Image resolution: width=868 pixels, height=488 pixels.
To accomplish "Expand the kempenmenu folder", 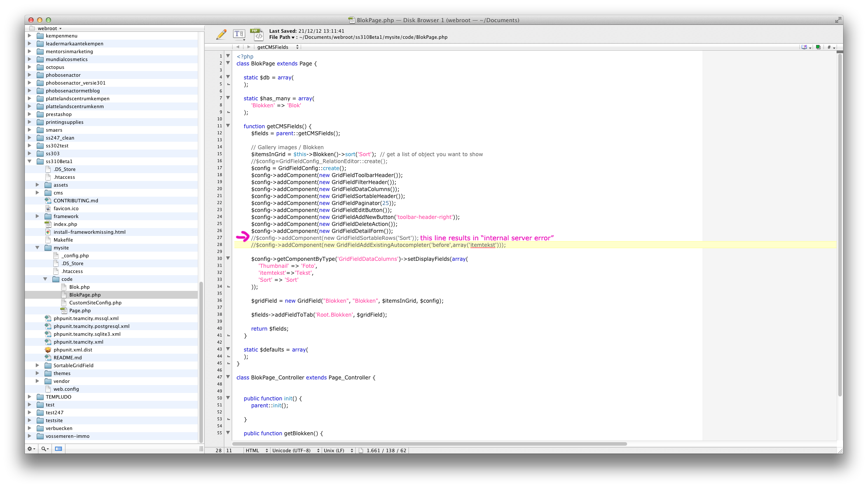I will 30,36.
